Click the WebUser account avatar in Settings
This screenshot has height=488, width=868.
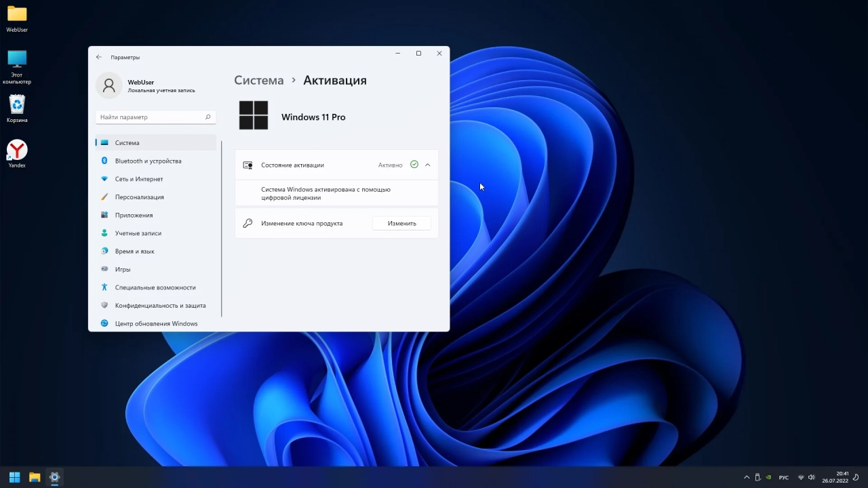(109, 85)
